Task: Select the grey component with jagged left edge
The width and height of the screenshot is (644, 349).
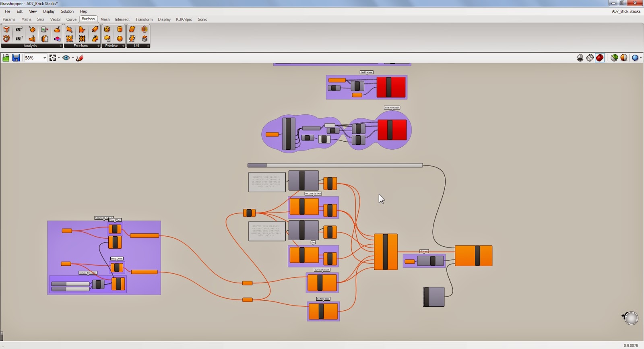Action: tap(434, 297)
